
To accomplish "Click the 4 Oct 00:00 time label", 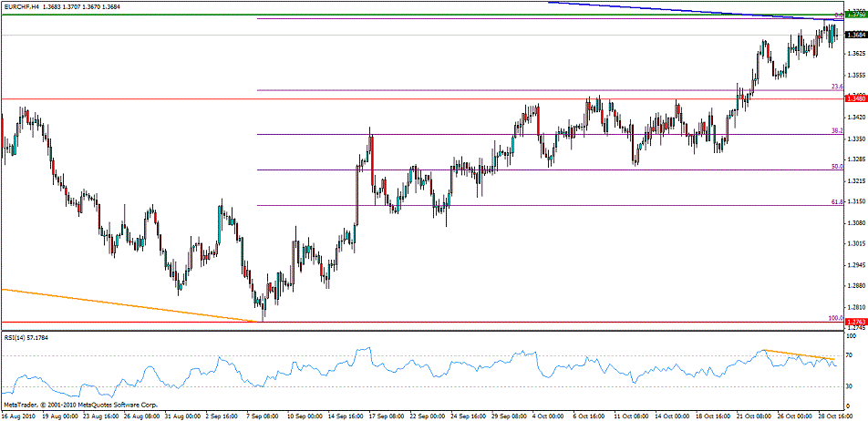I will tap(548, 415).
